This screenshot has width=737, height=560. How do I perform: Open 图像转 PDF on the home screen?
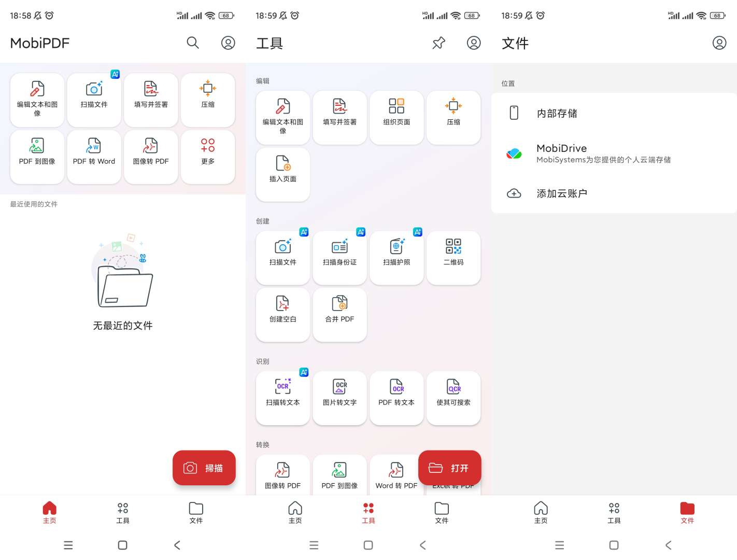[x=151, y=157]
